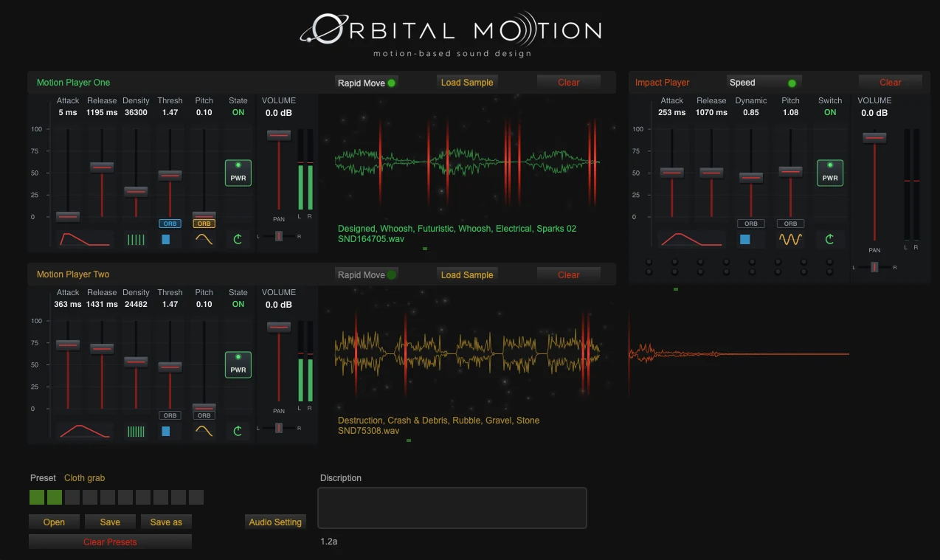940x560 pixels.
Task: Click the envelope shape icon in Motion Player Two
Action: [x=85, y=431]
